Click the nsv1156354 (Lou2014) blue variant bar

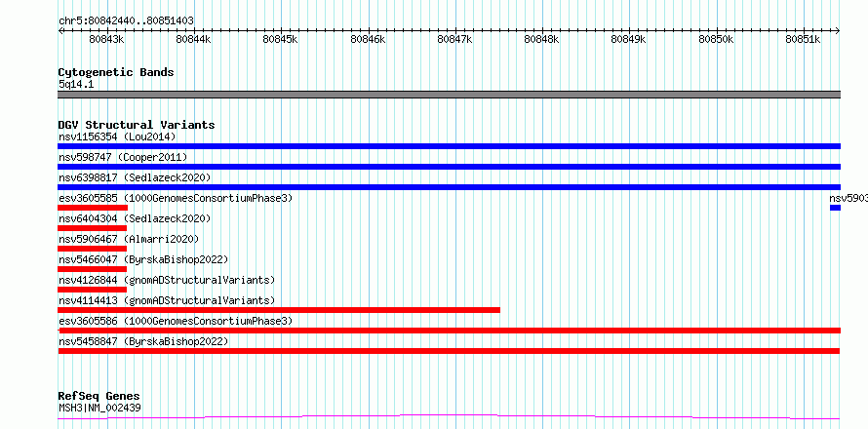click(x=449, y=146)
